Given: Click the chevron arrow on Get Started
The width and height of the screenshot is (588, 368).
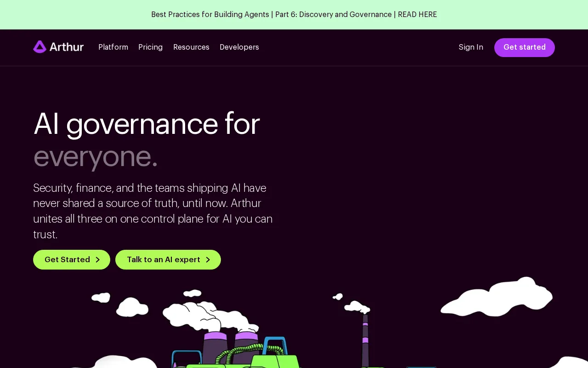Looking at the screenshot, I should point(97,260).
